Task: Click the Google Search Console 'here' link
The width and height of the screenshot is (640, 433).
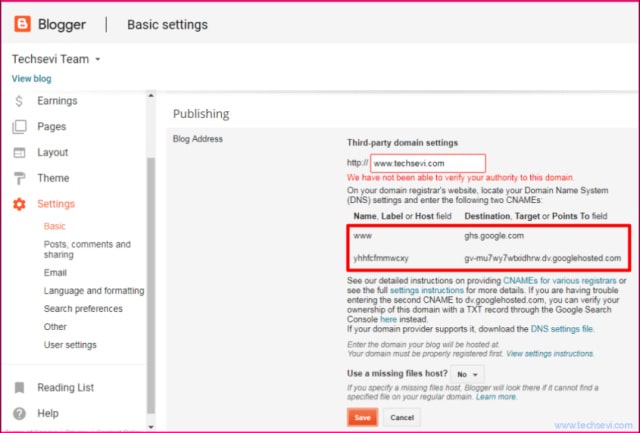Action: 389,319
